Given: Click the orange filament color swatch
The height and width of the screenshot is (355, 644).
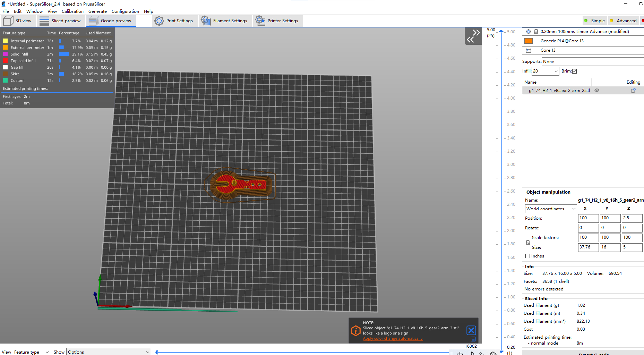Looking at the screenshot, I should [x=529, y=41].
